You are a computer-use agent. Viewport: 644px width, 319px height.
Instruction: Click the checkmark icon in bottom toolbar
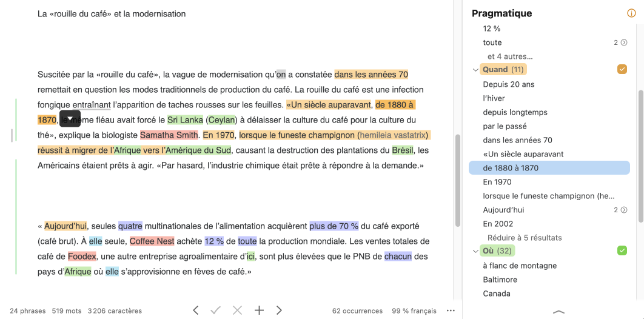tap(215, 311)
